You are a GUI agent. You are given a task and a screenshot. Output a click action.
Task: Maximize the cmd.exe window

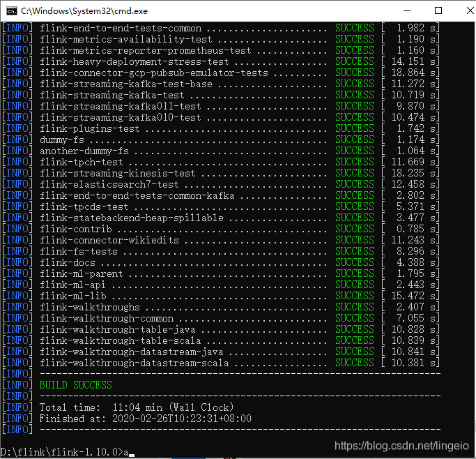(x=438, y=11)
